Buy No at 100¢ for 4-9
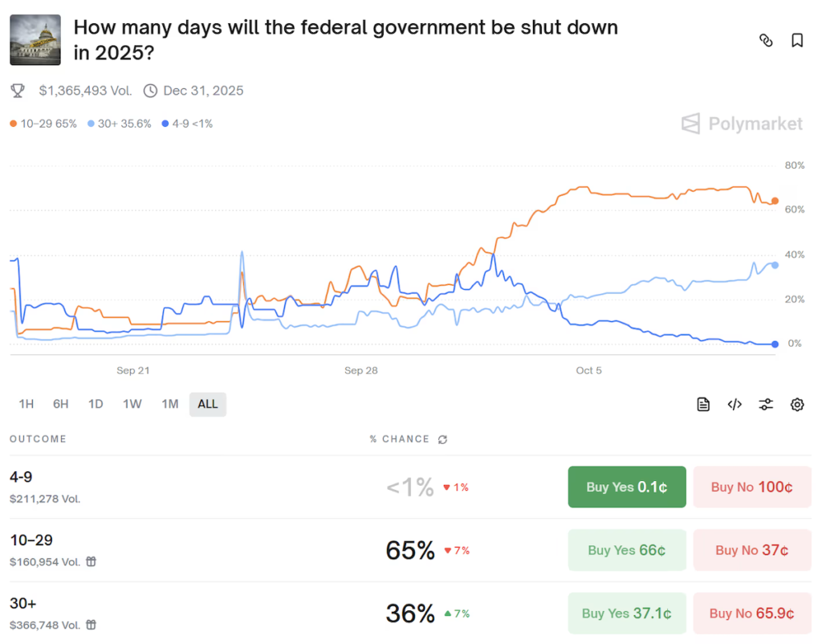Image resolution: width=822 pixels, height=644 pixels. coord(752,487)
